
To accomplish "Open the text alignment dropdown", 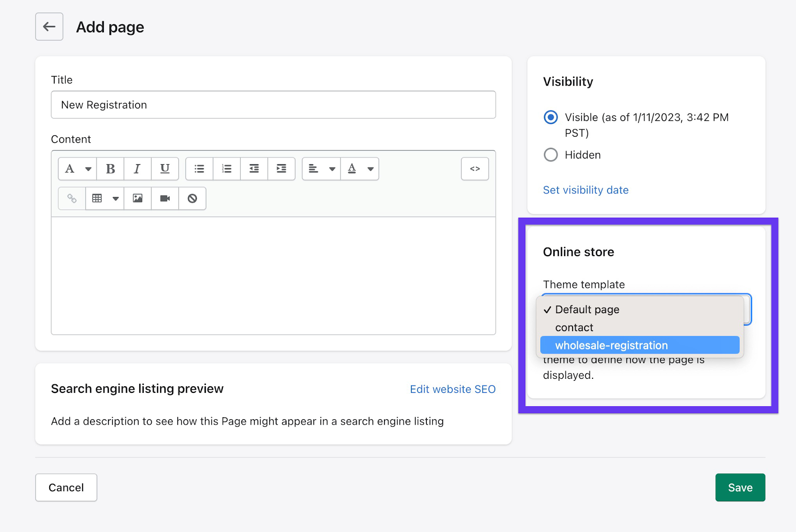I will pyautogui.click(x=321, y=169).
